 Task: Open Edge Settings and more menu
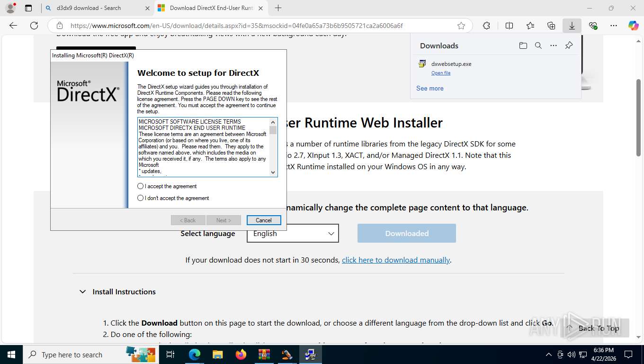[x=614, y=26]
